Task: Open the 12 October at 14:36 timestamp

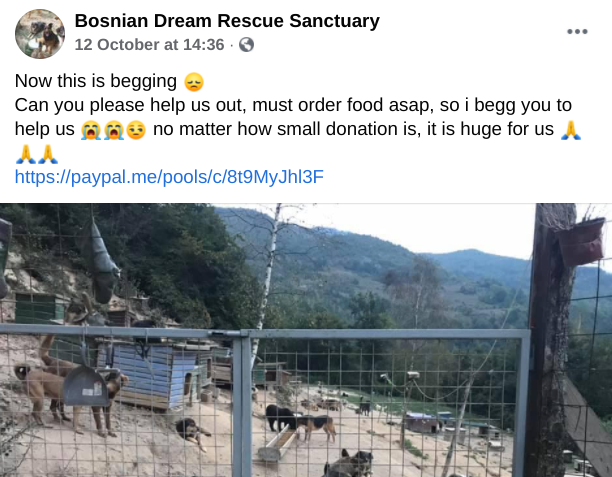Action: coord(149,44)
